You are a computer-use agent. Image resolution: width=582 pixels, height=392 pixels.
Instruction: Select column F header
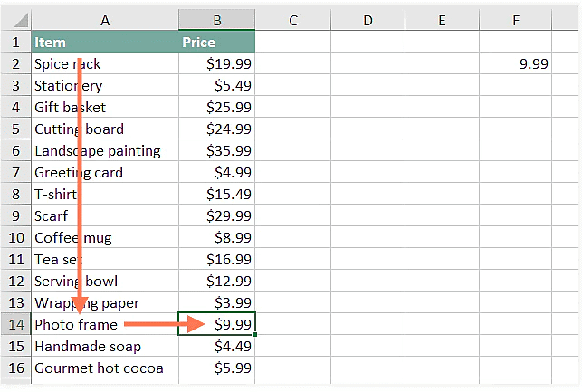coord(516,20)
